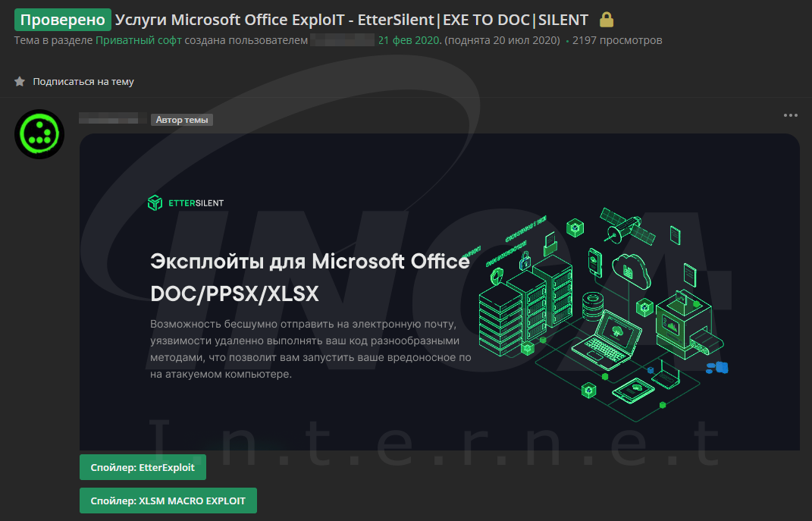Expand the Спойлер: XLSM MACRO EXPLOIT spoiler
This screenshot has height=521, width=812.
tap(168, 501)
